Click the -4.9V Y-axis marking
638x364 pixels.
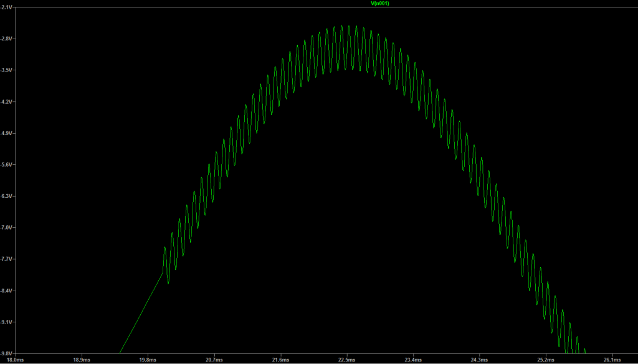pos(7,133)
